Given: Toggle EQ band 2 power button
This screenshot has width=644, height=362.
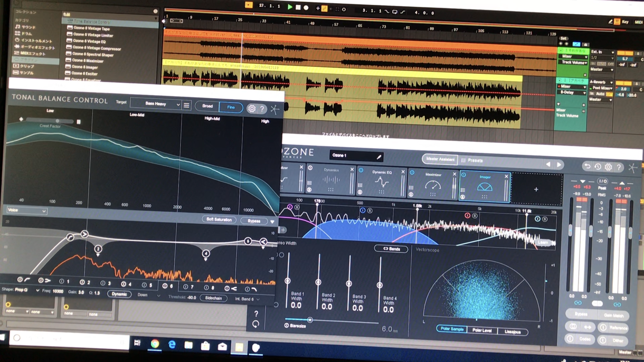Looking at the screenshot, I should pos(82,282).
